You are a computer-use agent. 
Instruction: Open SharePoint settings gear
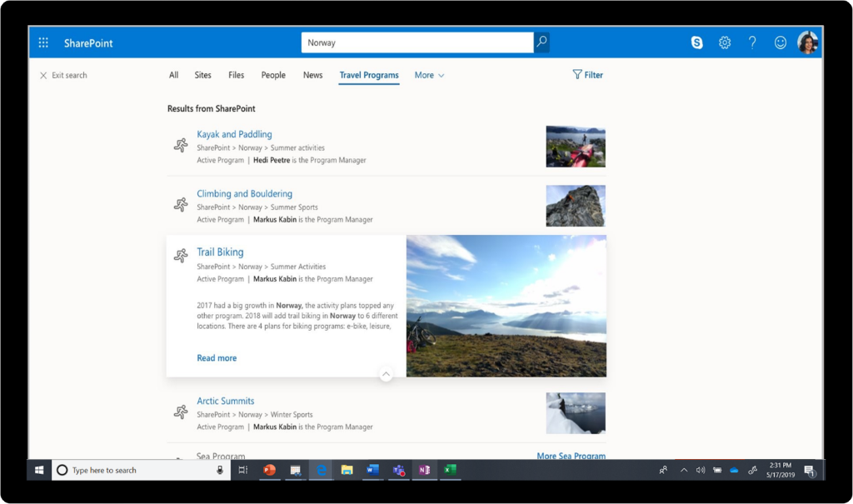pos(724,42)
